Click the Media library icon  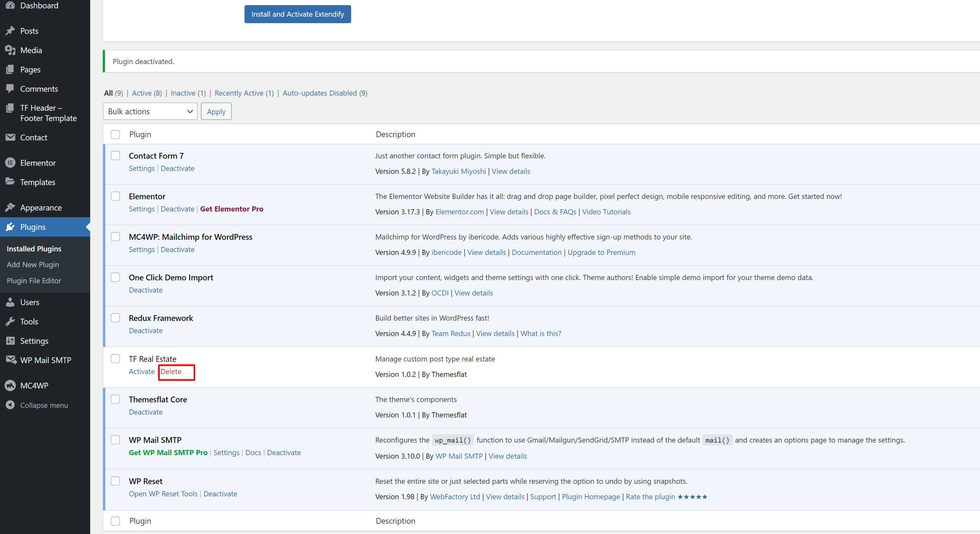[10, 50]
